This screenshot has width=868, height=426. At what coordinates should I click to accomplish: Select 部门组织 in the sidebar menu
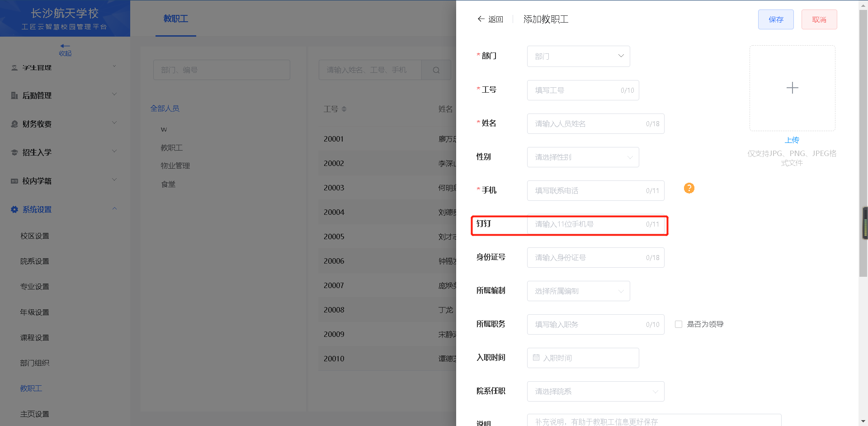[35, 362]
